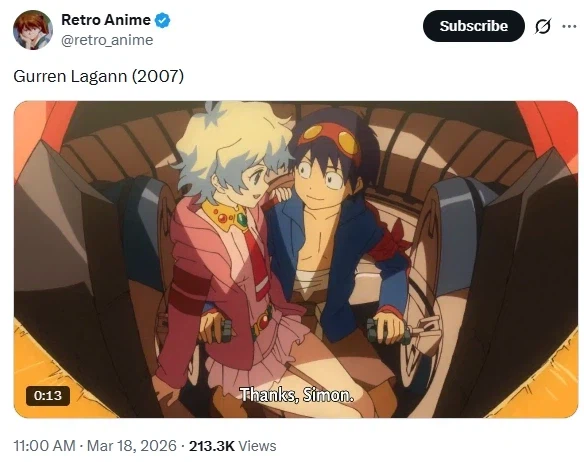Image resolution: width=584 pixels, height=462 pixels.
Task: Click the blue verified checkmark badge
Action: (162, 20)
